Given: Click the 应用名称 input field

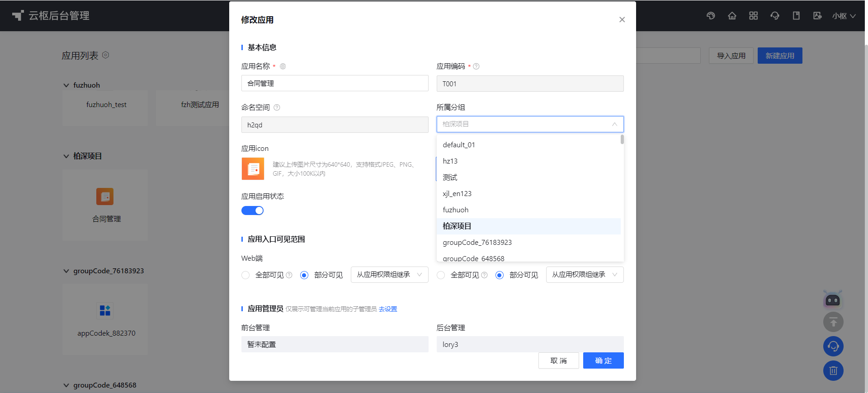Looking at the screenshot, I should 335,83.
